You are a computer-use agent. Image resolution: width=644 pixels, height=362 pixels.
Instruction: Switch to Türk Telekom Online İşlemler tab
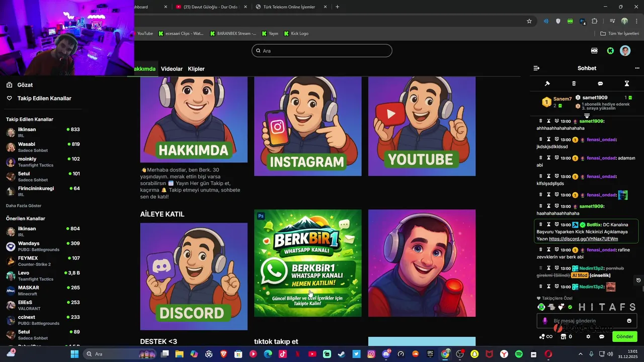(291, 7)
